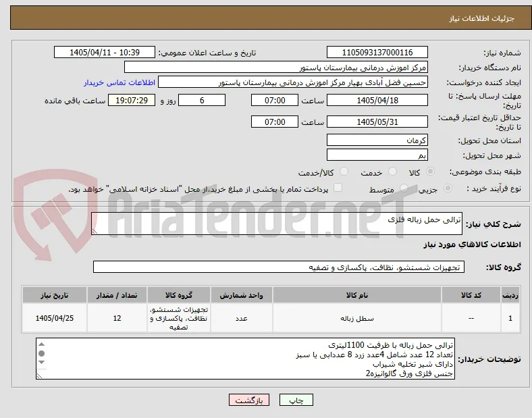The width and height of the screenshot is (532, 418).
Task: Click the resize handle of description box
Action: [95, 232]
